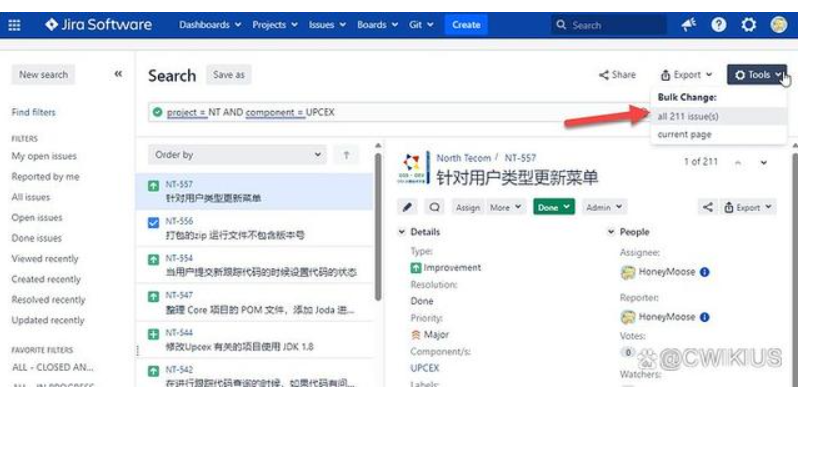Screen dimensions: 829x463
Task: Click the Save as button
Action: [229, 75]
